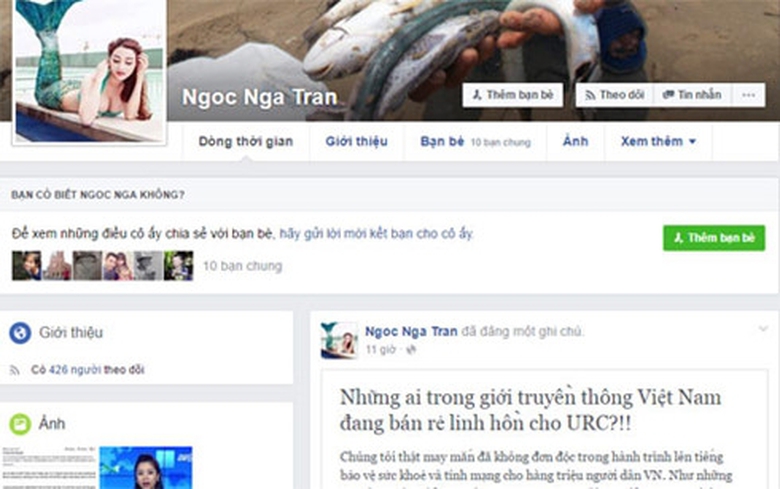This screenshot has width=780, height=489.
Task: Click the globe Giới thiệu icon
Action: tap(20, 333)
